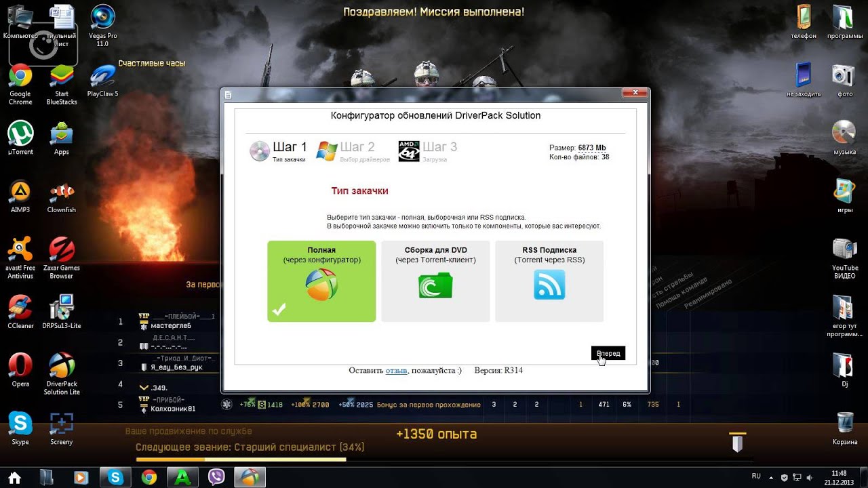Open the Корзина recycle bin

[844, 428]
